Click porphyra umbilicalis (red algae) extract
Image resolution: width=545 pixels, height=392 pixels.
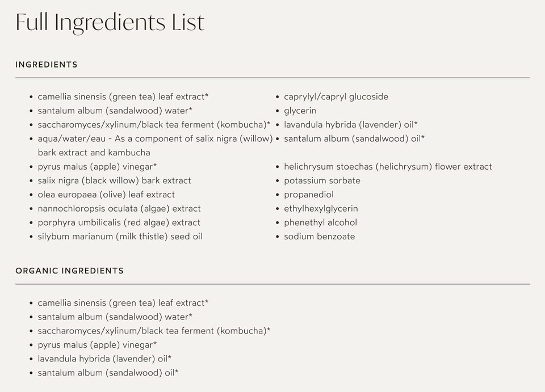pyautogui.click(x=119, y=222)
